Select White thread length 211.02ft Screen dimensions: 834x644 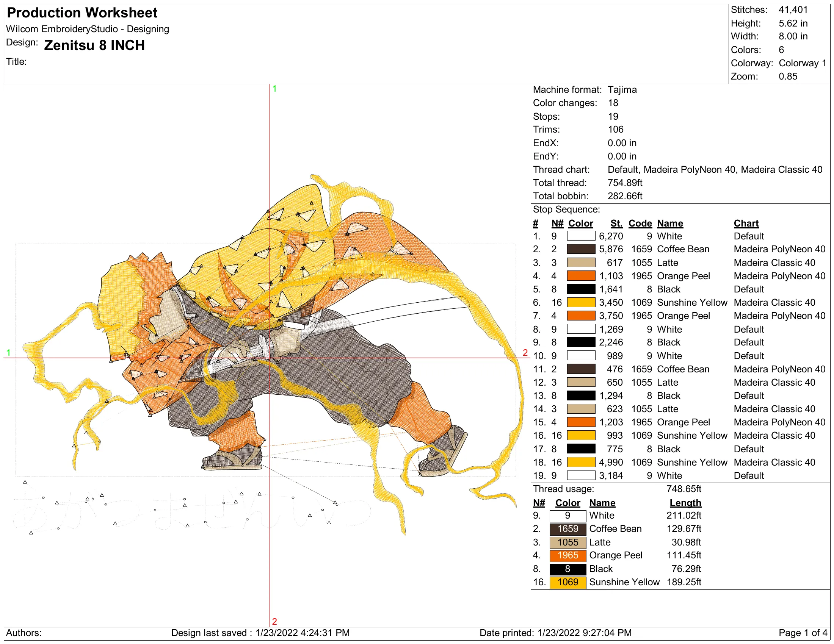click(x=684, y=516)
